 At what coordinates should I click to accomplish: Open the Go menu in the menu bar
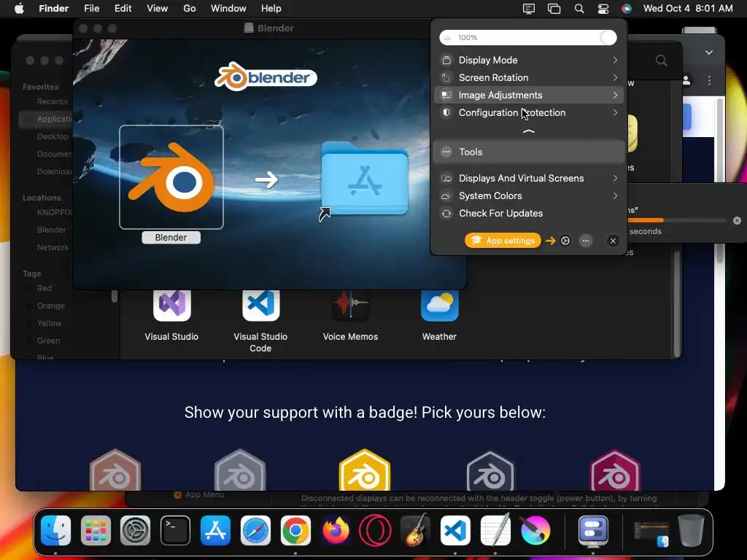pyautogui.click(x=190, y=9)
